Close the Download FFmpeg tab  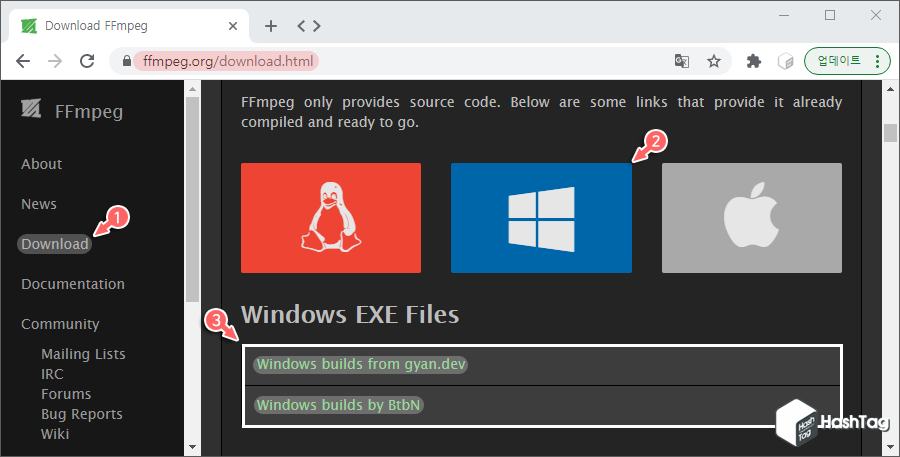pyautogui.click(x=232, y=26)
